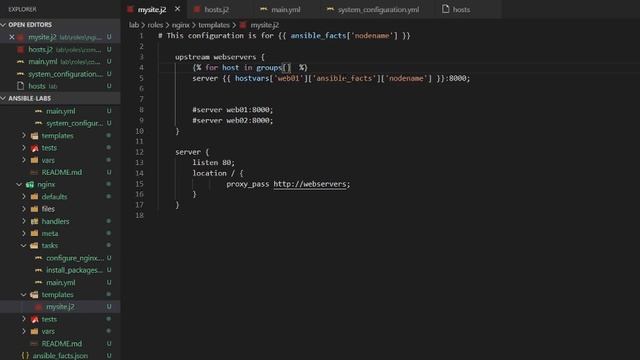Image resolution: width=640 pixels, height=360 pixels.
Task: Click the tasks folder icon
Action: (35, 246)
